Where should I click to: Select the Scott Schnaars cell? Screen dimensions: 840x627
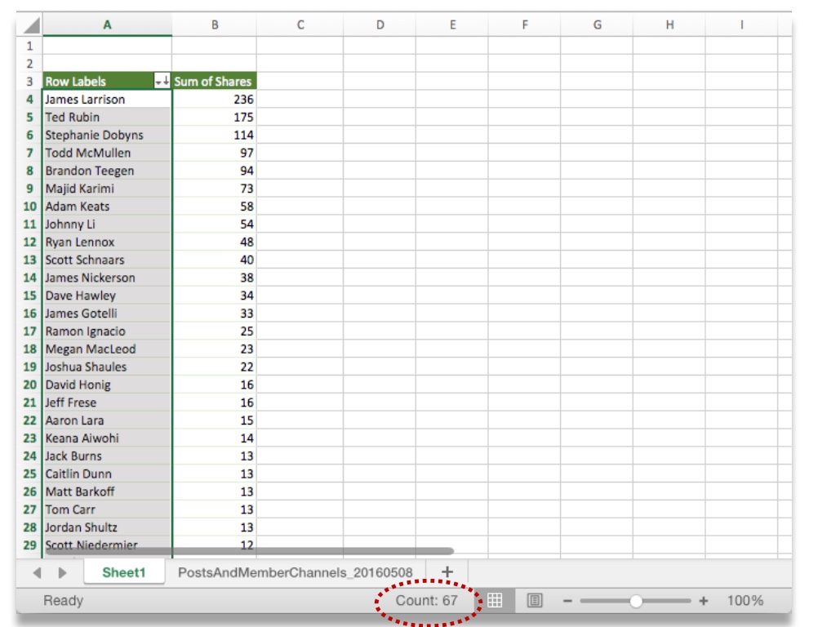(107, 260)
